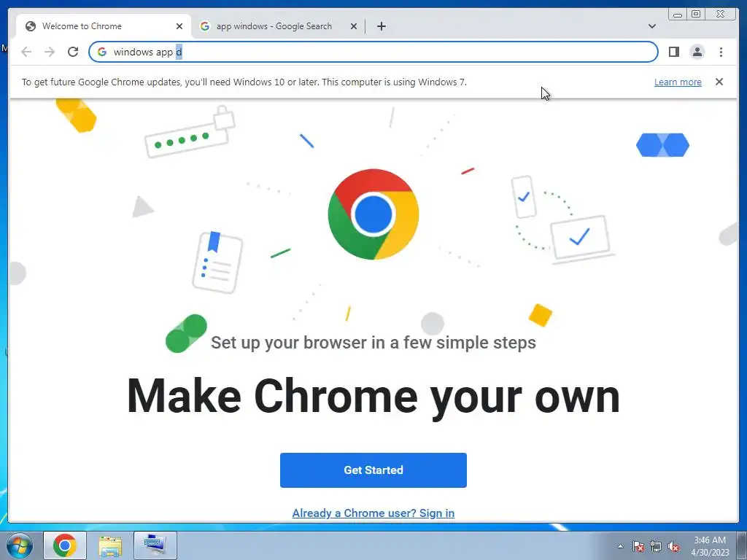
Task: Open network status tray icon
Action: tap(656, 546)
